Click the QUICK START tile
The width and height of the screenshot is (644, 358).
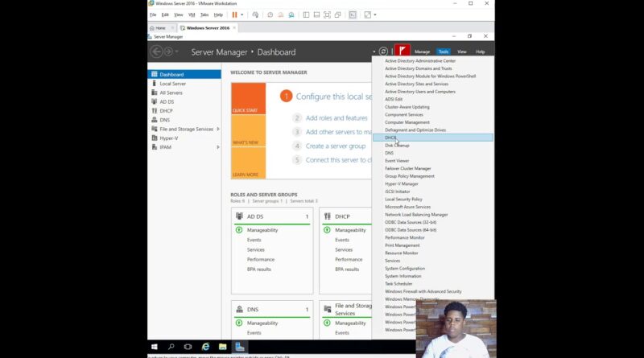click(x=249, y=98)
